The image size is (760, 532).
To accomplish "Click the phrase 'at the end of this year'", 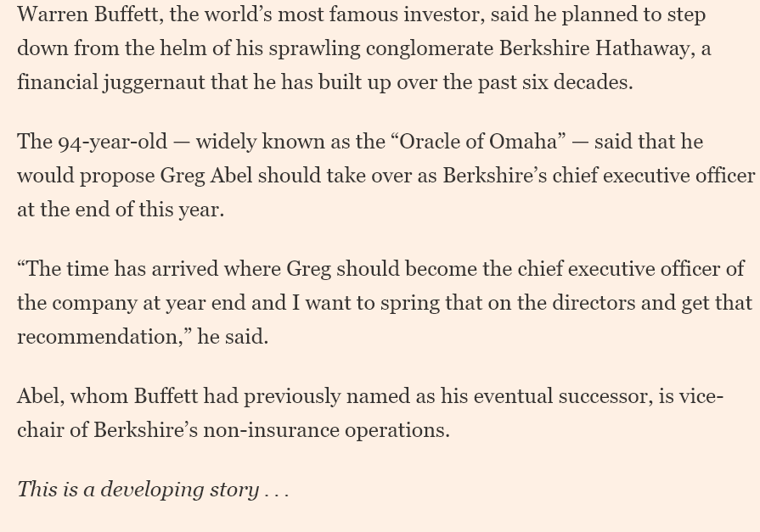I will click(x=119, y=210).
